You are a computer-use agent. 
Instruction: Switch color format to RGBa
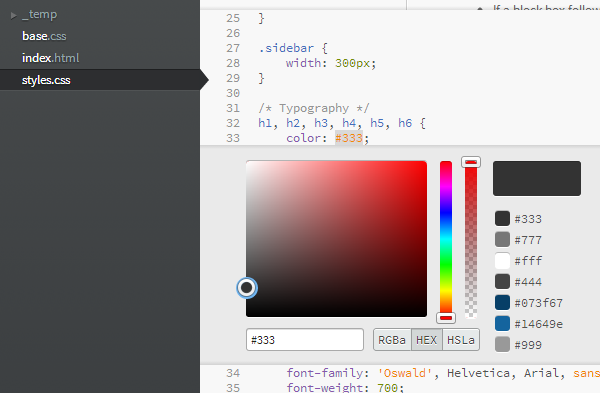click(x=392, y=340)
